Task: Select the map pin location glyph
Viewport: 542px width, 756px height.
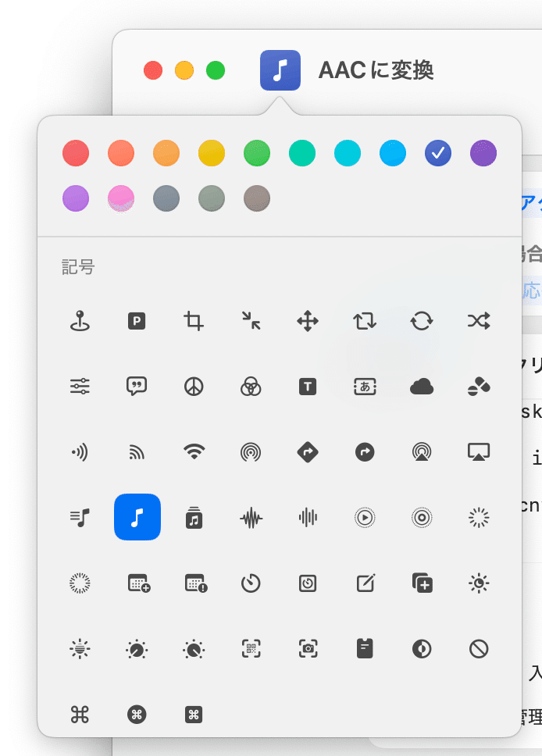Action: [x=80, y=321]
